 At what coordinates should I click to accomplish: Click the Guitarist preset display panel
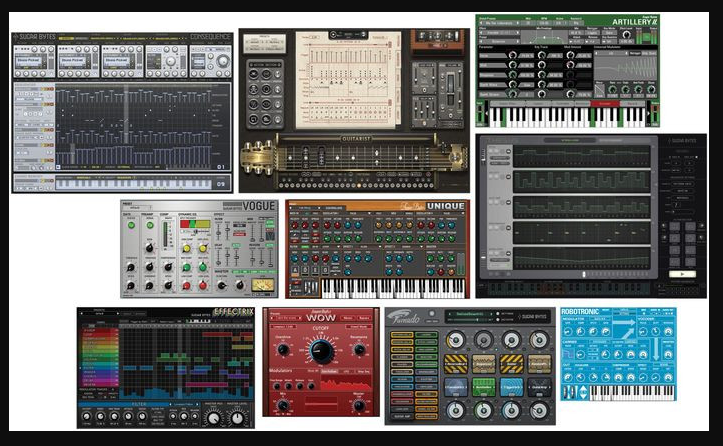(x=265, y=44)
